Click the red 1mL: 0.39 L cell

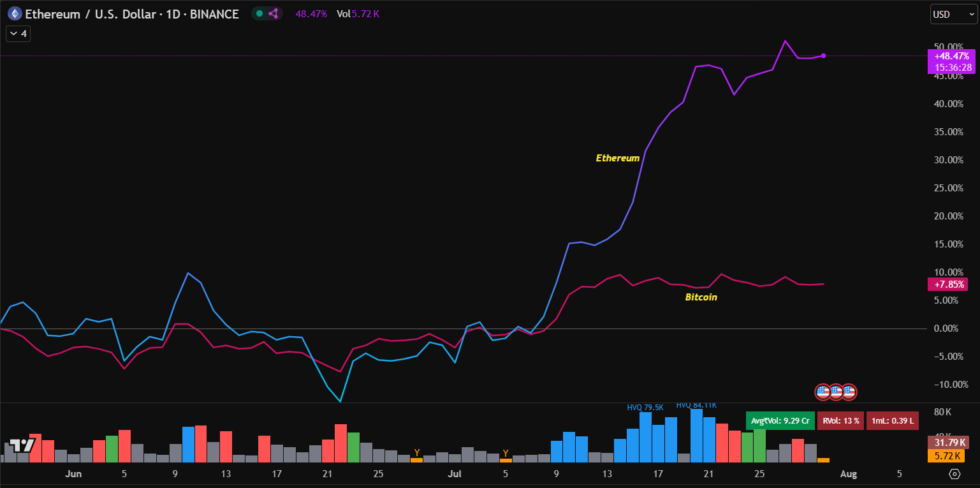click(x=893, y=420)
